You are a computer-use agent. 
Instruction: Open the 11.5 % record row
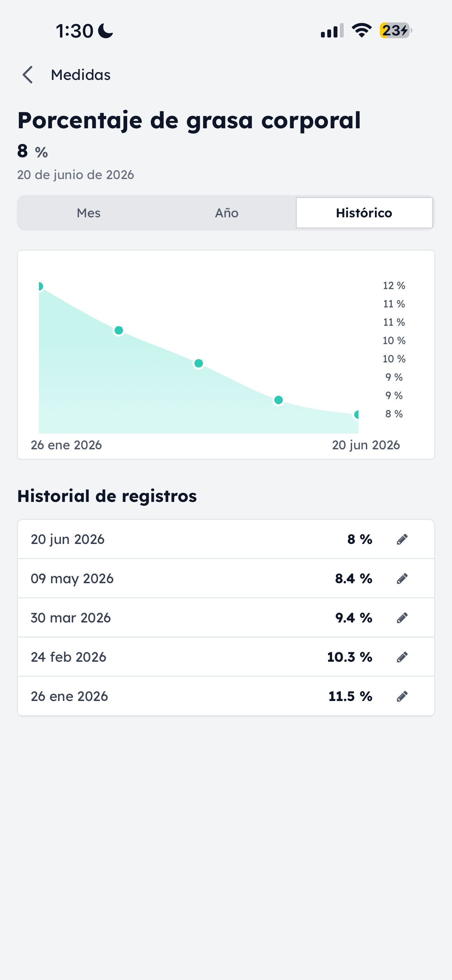click(x=226, y=696)
